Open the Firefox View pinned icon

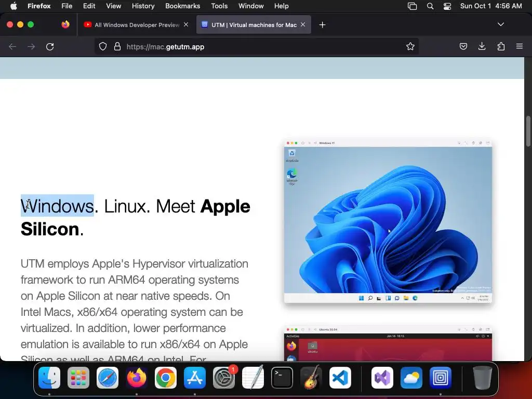pos(65,24)
